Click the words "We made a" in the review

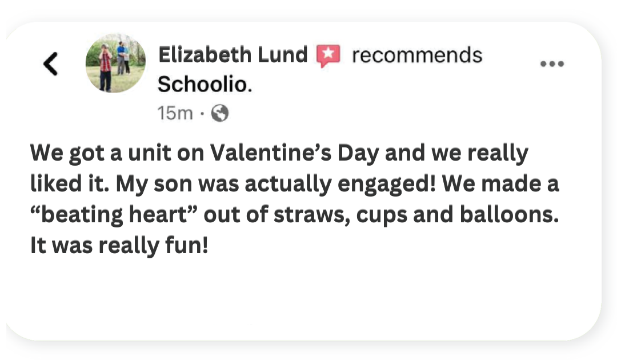click(x=502, y=185)
